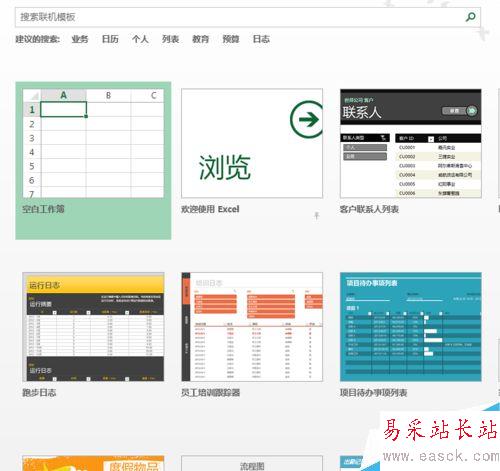Click the 客户联系人列表 label
The image size is (500, 471).
point(369,209)
